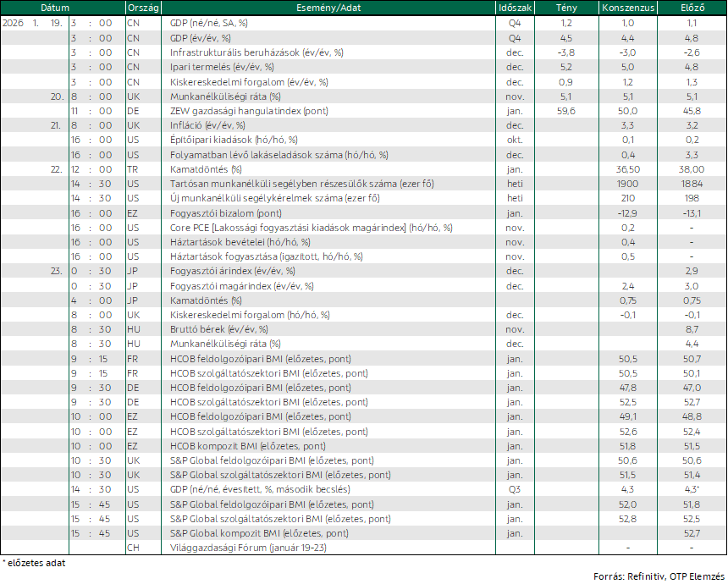The height and width of the screenshot is (584, 728).
Task: Click the Forrás: Refinitiv, OTP Elemzés text
Action: [659, 576]
